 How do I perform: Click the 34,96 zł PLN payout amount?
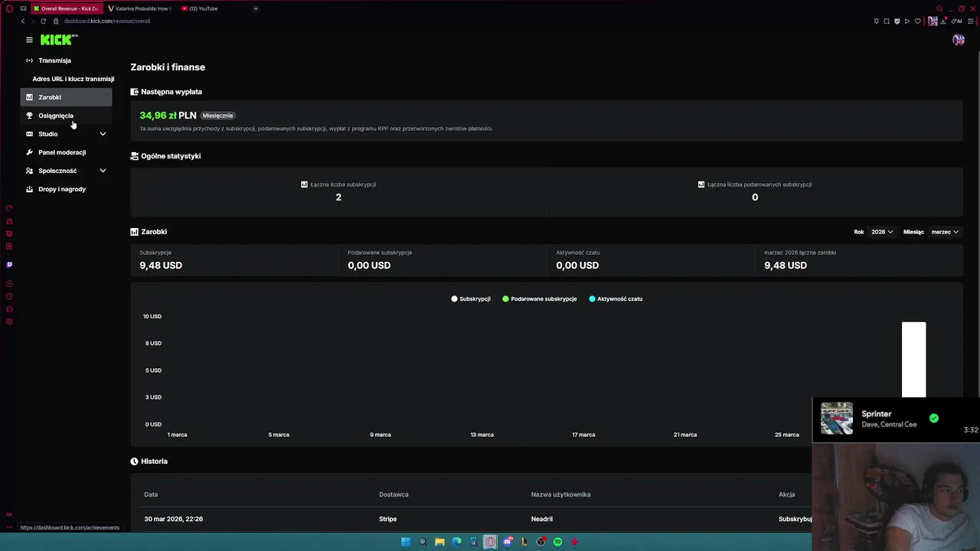(x=168, y=116)
